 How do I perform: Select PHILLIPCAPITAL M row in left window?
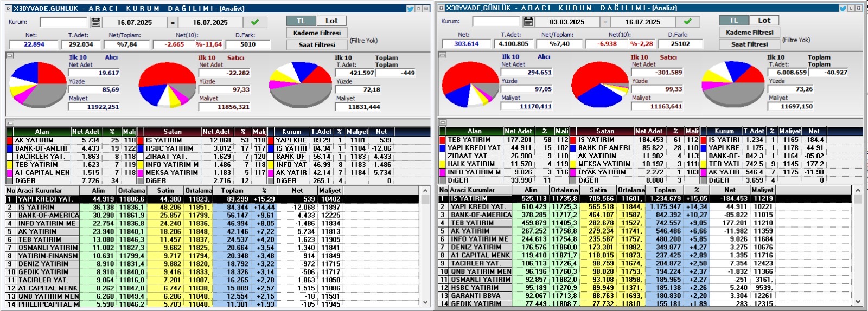point(212,304)
